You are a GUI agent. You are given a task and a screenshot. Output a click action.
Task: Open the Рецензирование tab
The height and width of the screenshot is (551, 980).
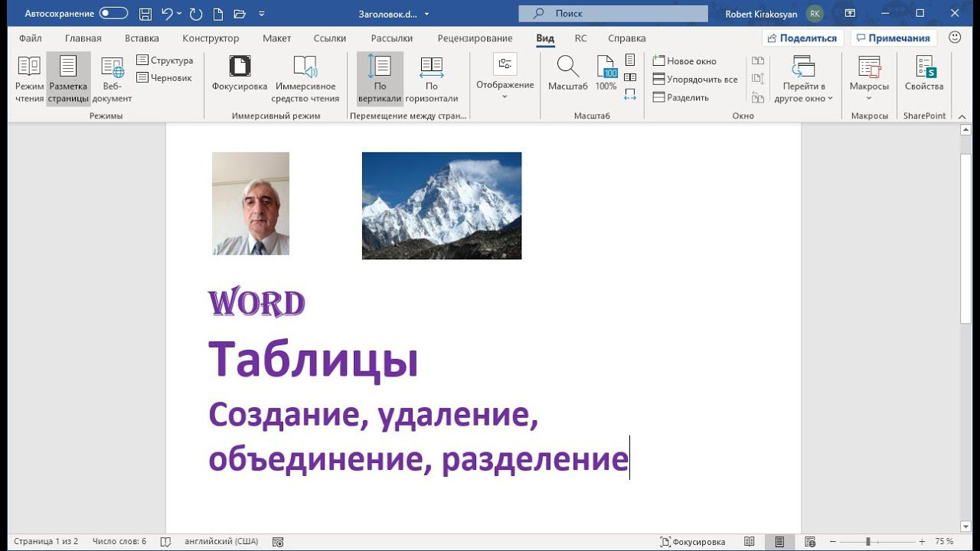tap(475, 38)
